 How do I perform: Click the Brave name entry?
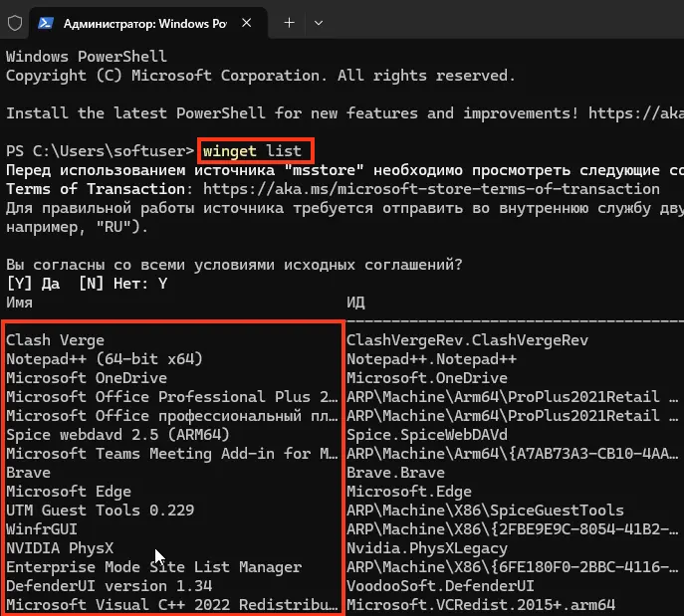coord(28,473)
